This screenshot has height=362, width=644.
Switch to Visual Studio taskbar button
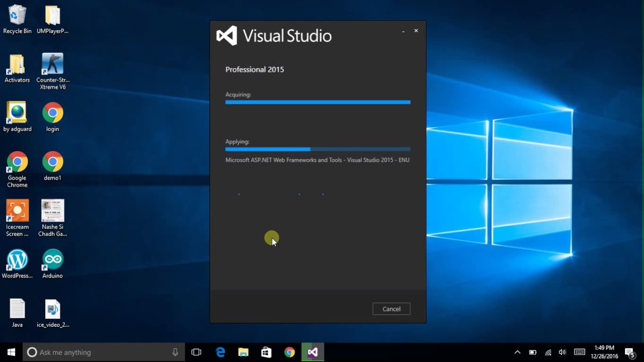pyautogui.click(x=312, y=352)
